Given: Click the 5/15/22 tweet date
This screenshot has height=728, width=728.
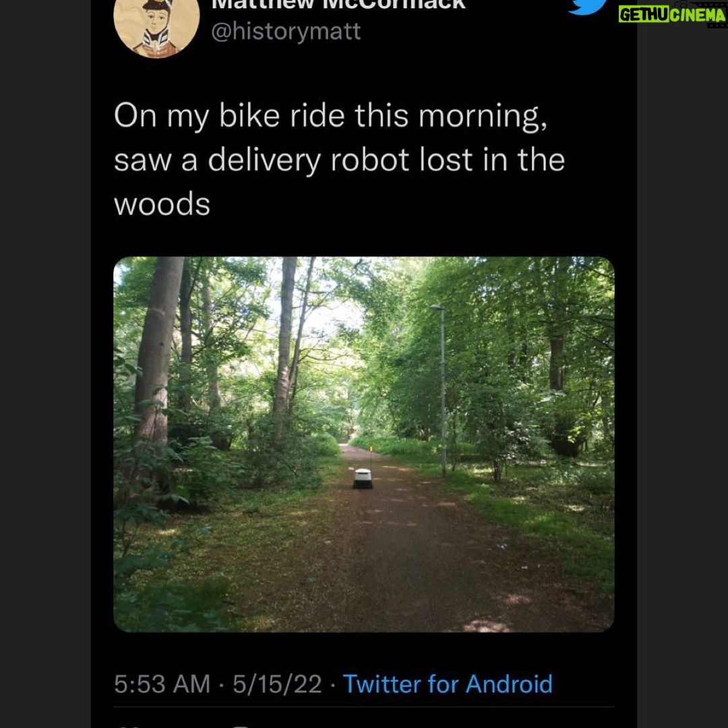Looking at the screenshot, I should click(277, 684).
